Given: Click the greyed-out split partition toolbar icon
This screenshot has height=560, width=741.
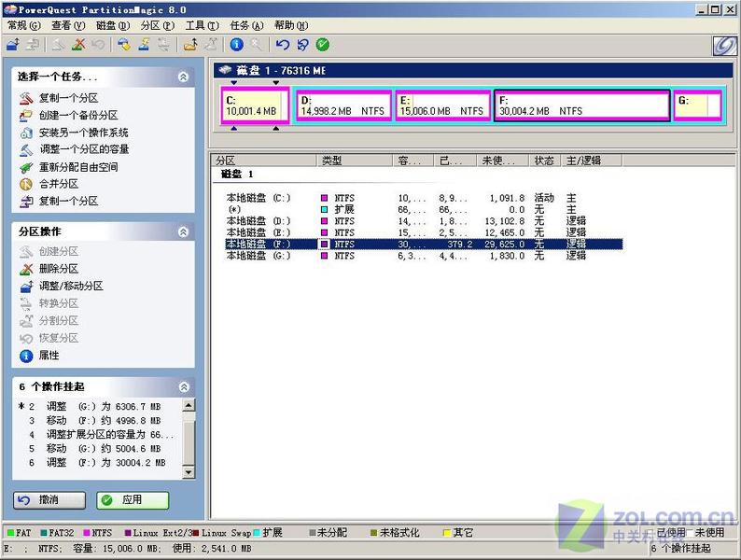Looking at the screenshot, I should (163, 45).
